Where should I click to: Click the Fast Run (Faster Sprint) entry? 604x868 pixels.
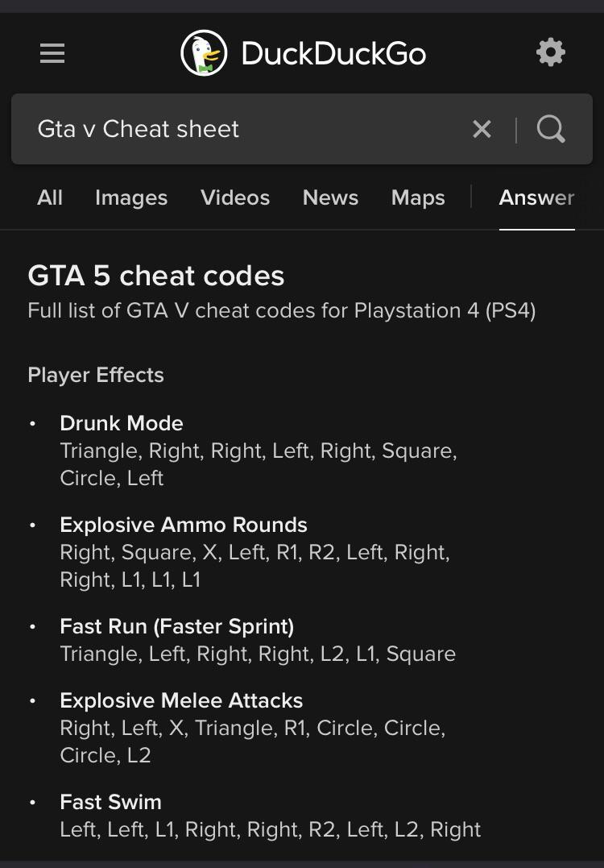[x=177, y=626]
